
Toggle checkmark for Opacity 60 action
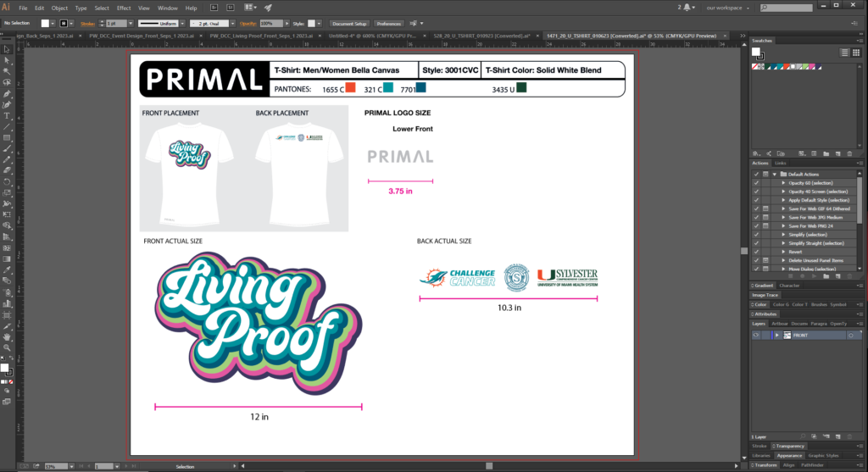click(x=756, y=182)
